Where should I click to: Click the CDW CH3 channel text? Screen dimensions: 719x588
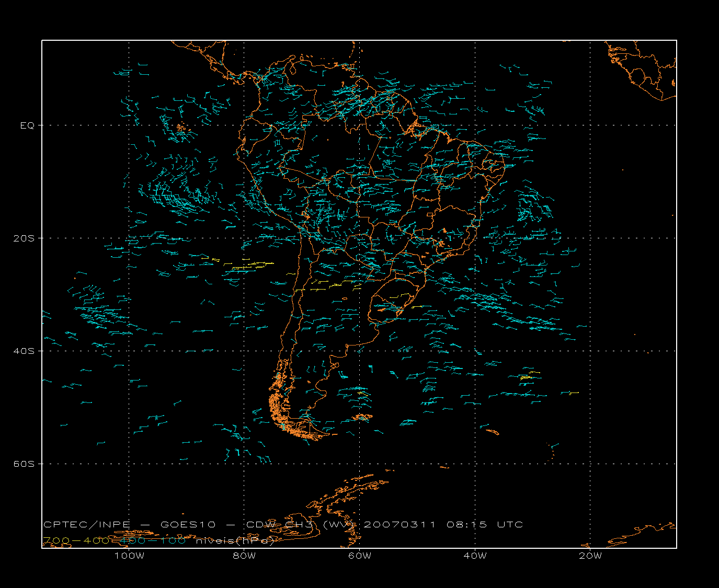280,525
